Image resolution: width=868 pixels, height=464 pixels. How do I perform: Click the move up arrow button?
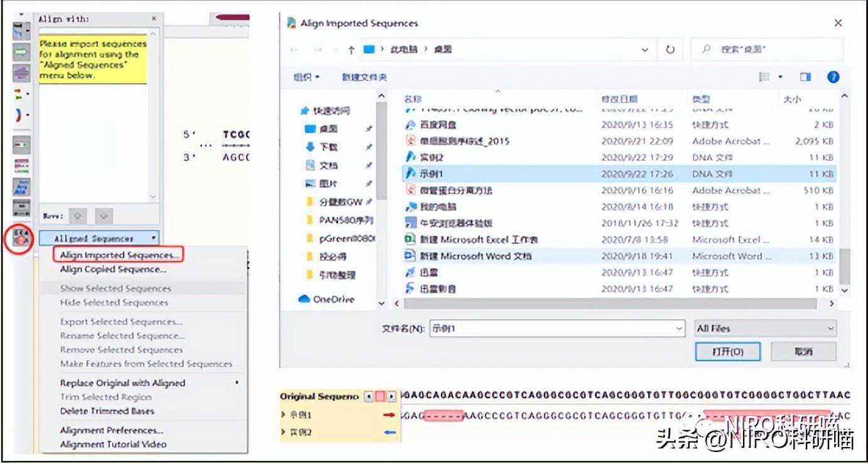(x=77, y=216)
